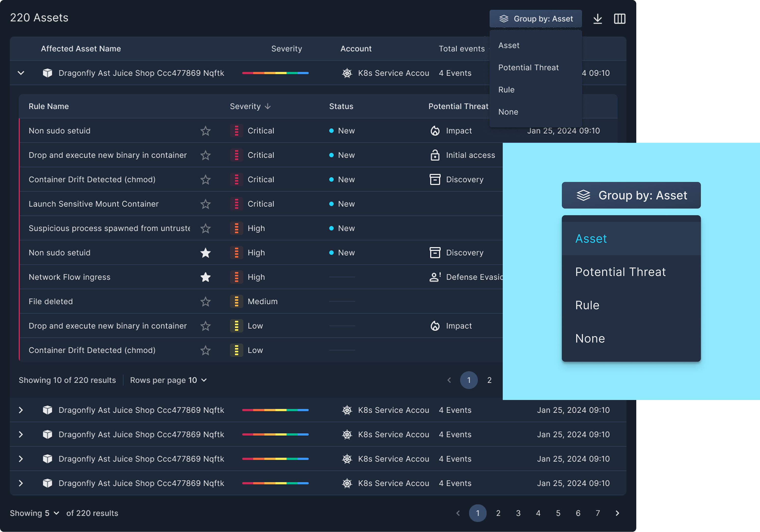Collapse the expanded Dragonfly asset row
The image size is (760, 532).
tap(21, 73)
